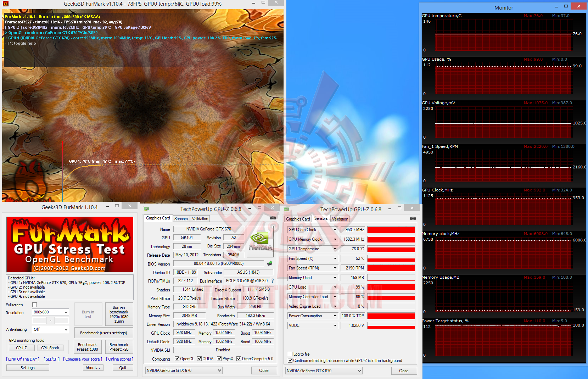Minimize the Monitor window
This screenshot has height=379, width=588.
556,7
